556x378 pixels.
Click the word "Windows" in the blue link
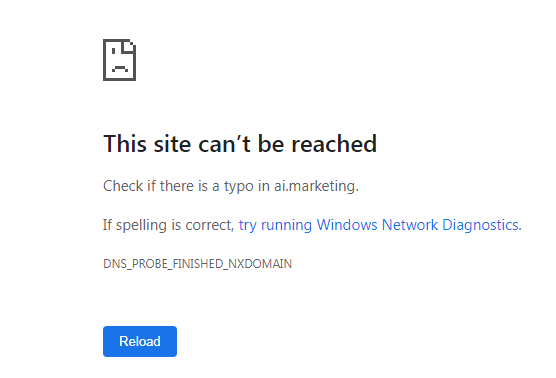click(x=347, y=225)
